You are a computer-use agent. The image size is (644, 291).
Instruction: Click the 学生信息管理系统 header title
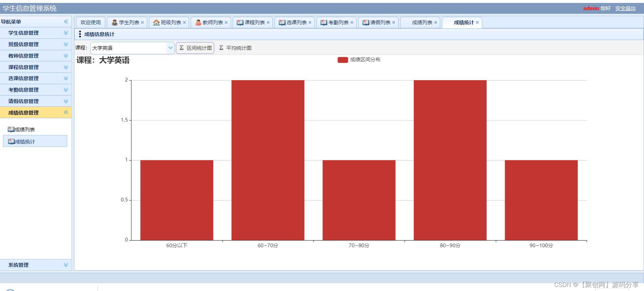[30, 8]
